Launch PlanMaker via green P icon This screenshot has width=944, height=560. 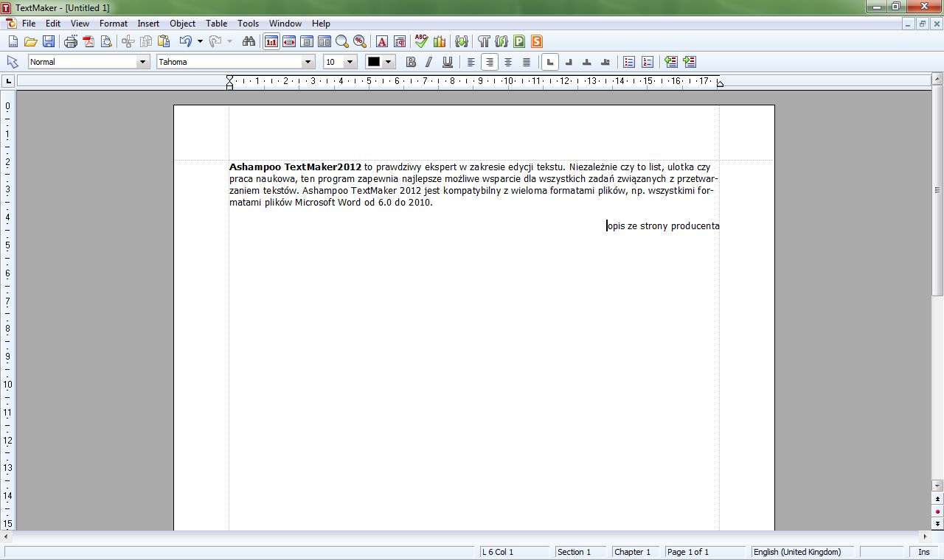pos(520,42)
